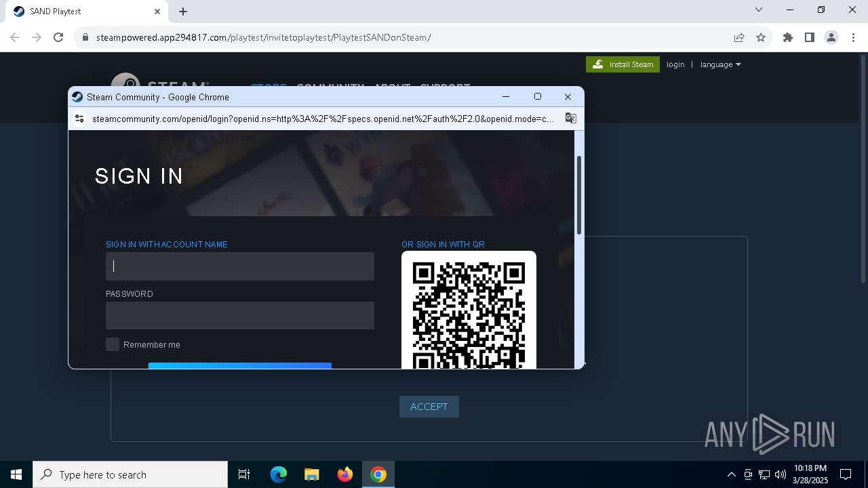868x488 pixels.
Task: Click the popup window's vertical scrollbar
Action: click(579, 195)
